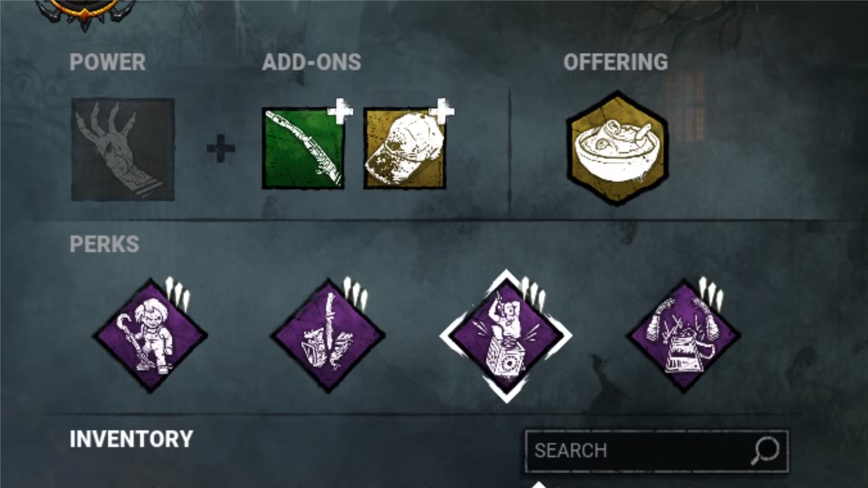Select the bucket and gloves perk
Image resolution: width=868 pixels, height=488 pixels.
click(x=683, y=336)
